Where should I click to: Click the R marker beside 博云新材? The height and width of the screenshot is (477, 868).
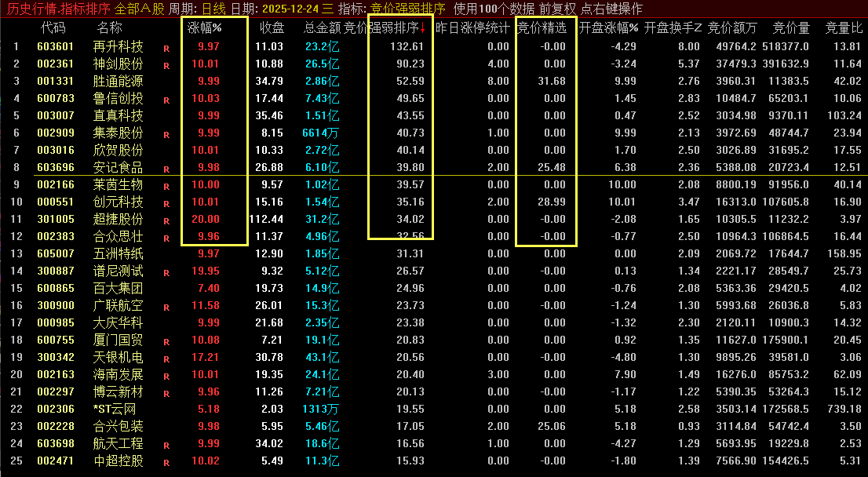pos(166,393)
